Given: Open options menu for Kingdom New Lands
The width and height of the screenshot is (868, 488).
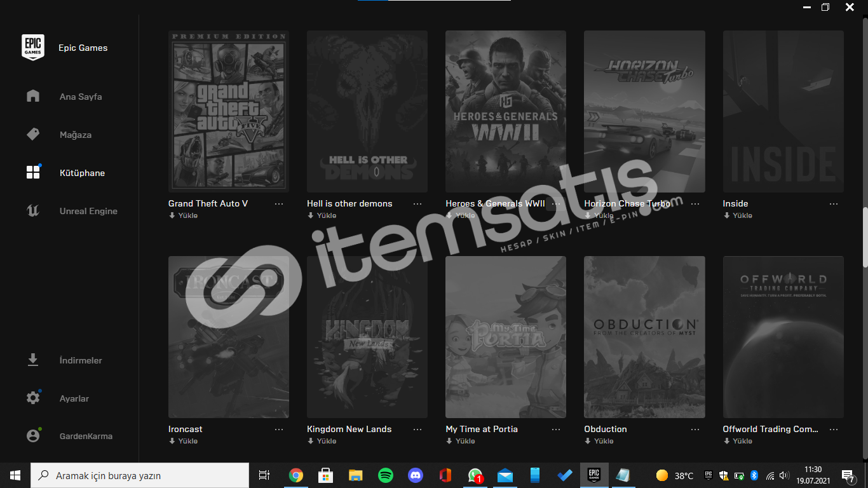Looking at the screenshot, I should point(417,429).
